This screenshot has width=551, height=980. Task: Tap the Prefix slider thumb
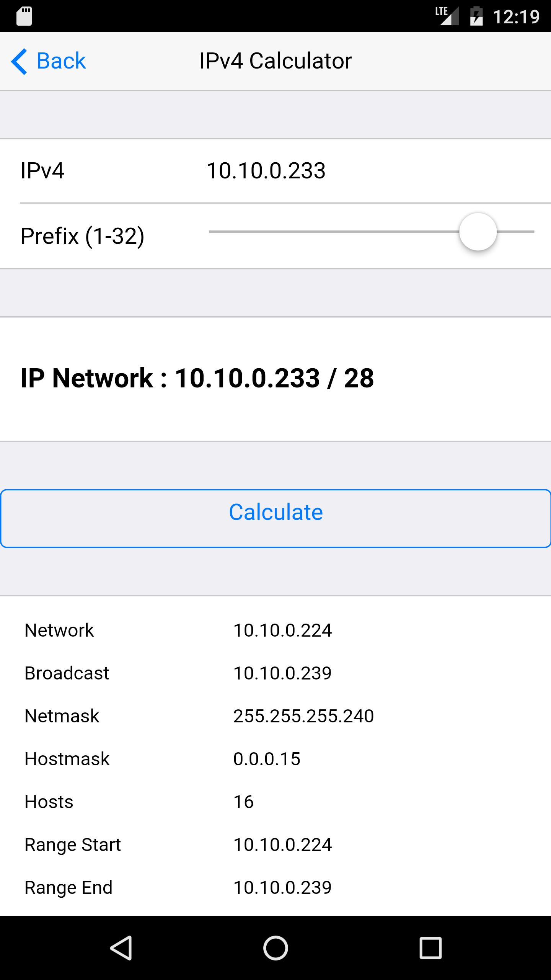click(x=478, y=232)
